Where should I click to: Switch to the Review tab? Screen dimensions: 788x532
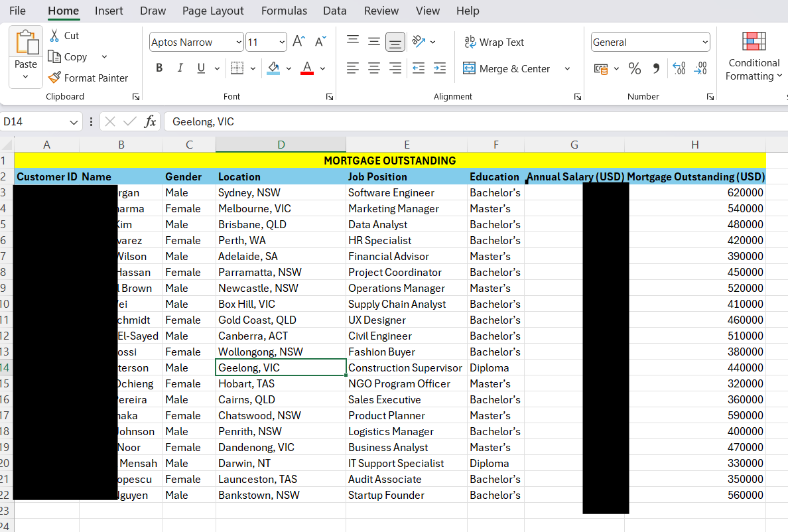(381, 11)
